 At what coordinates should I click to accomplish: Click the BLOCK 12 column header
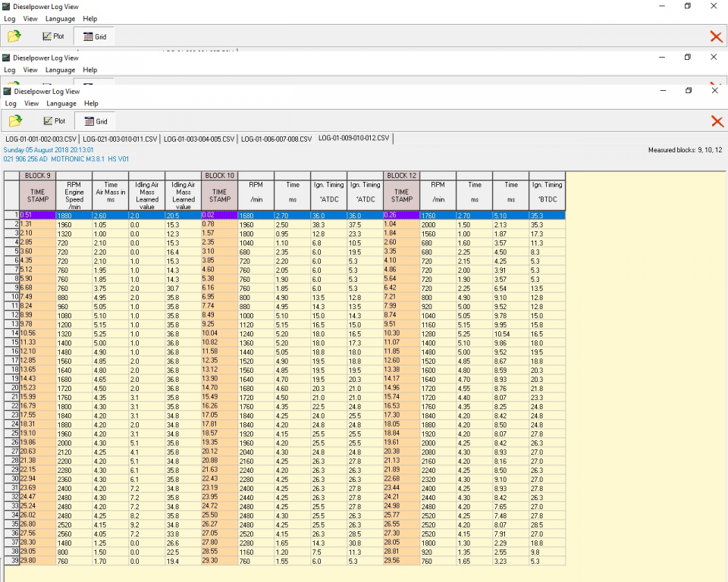402,176
